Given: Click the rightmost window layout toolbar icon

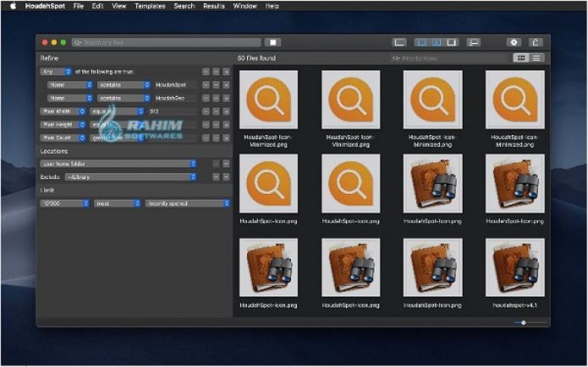Looking at the screenshot, I should 474,43.
